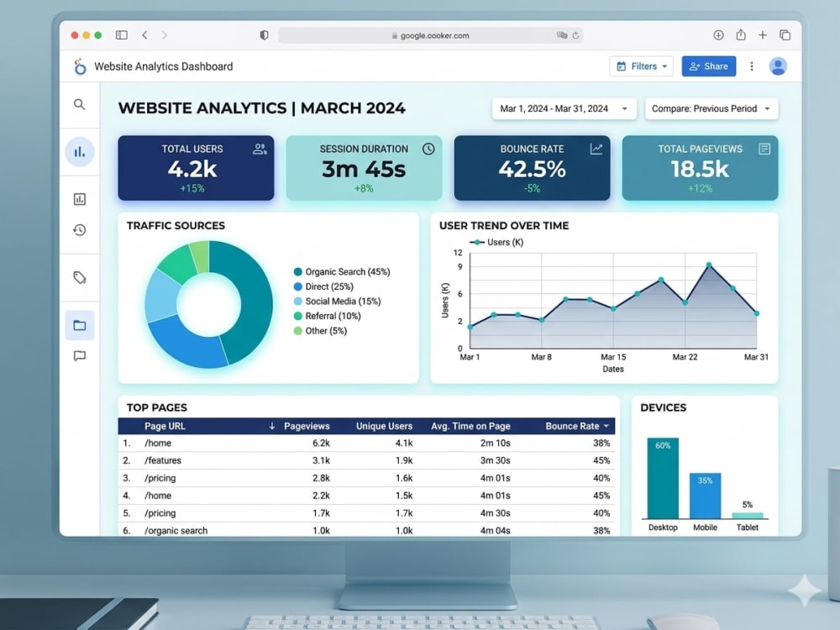Click the Page URL column header

click(x=165, y=427)
